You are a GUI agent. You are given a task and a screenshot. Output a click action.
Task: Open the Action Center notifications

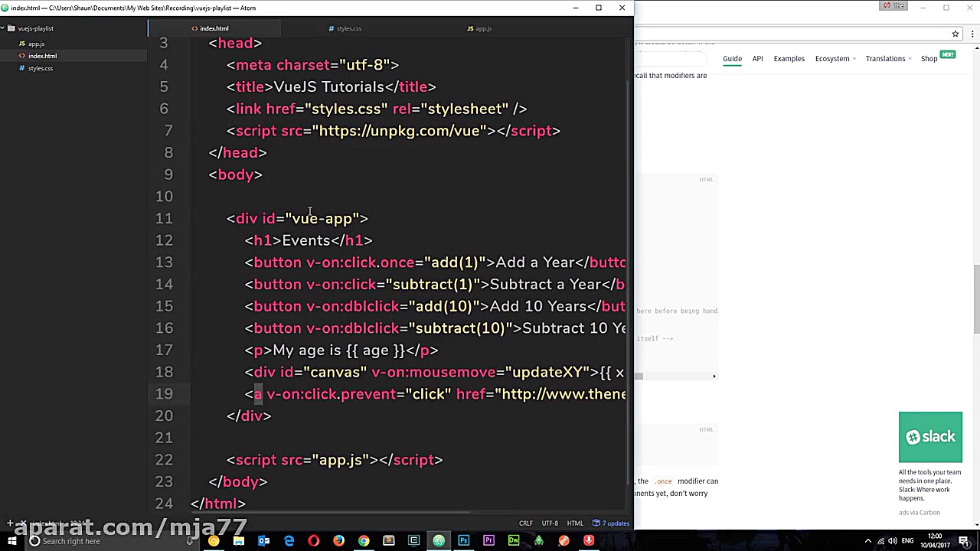click(x=964, y=541)
